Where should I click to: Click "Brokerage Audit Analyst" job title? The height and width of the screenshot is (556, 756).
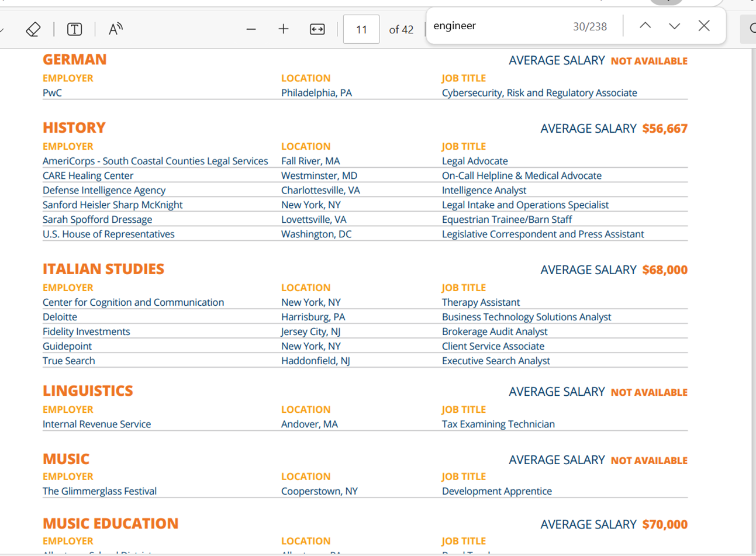coord(495,331)
